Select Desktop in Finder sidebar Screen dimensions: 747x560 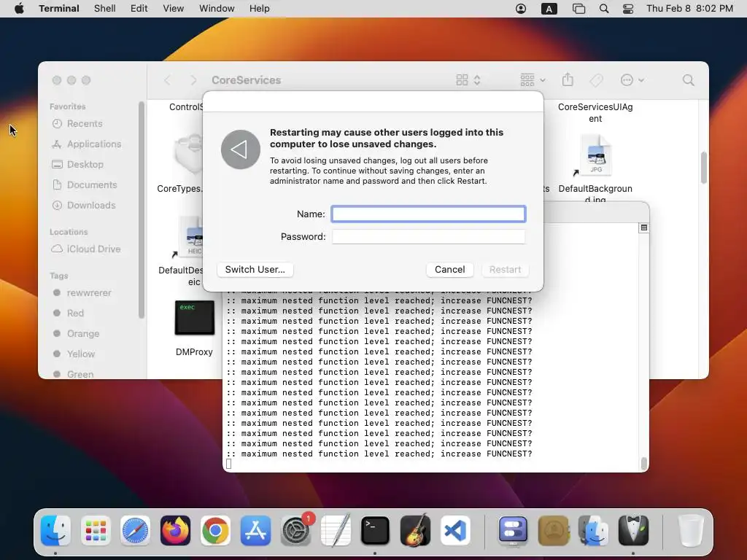tap(85, 165)
